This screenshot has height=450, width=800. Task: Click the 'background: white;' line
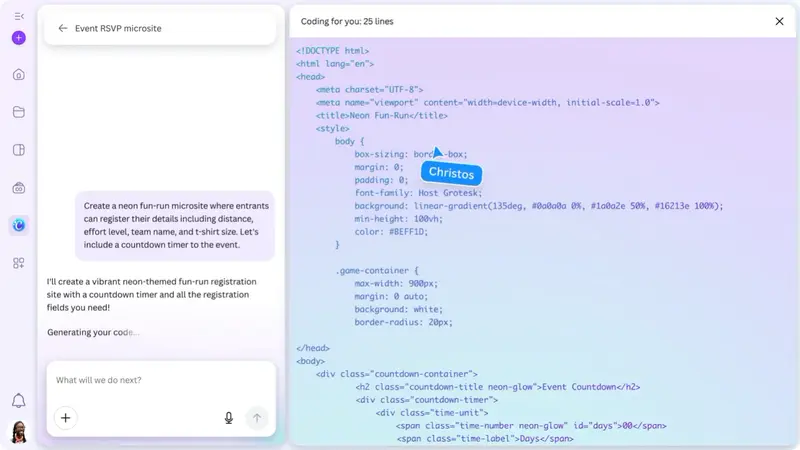coord(398,309)
